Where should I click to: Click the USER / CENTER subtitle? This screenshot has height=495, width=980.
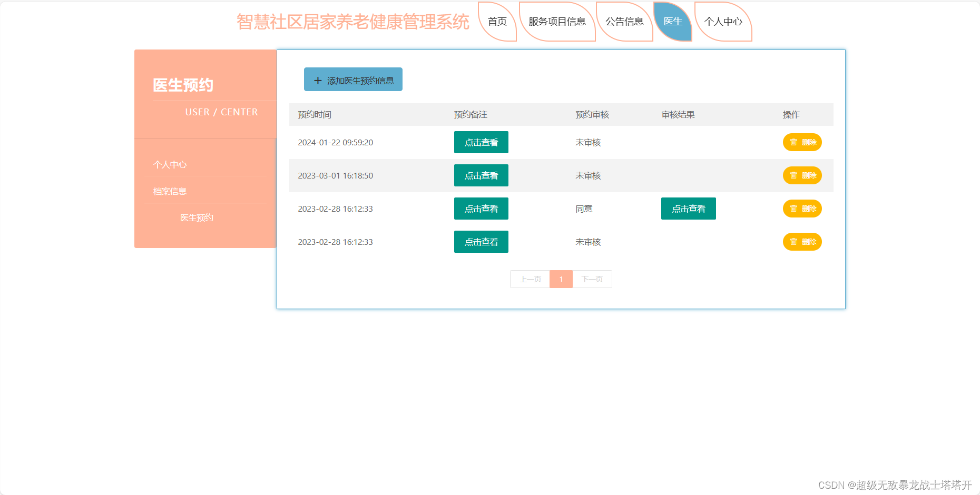tap(221, 112)
